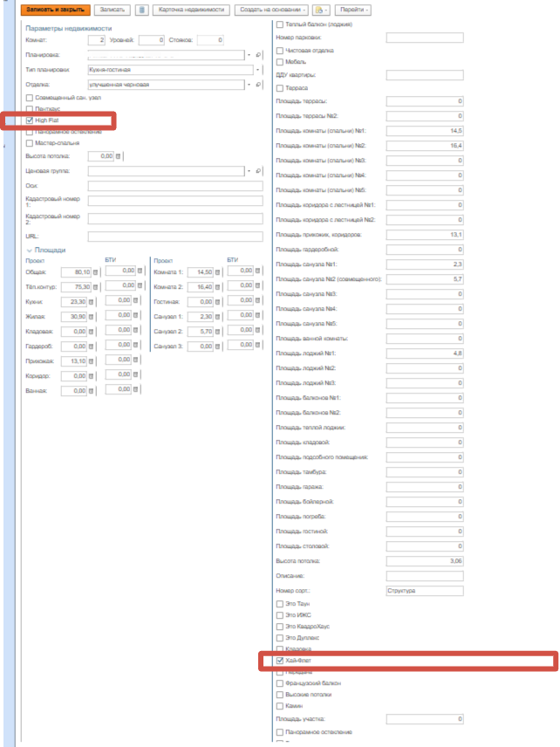
Task: Tick the Мебель checkbox
Action: (x=279, y=62)
